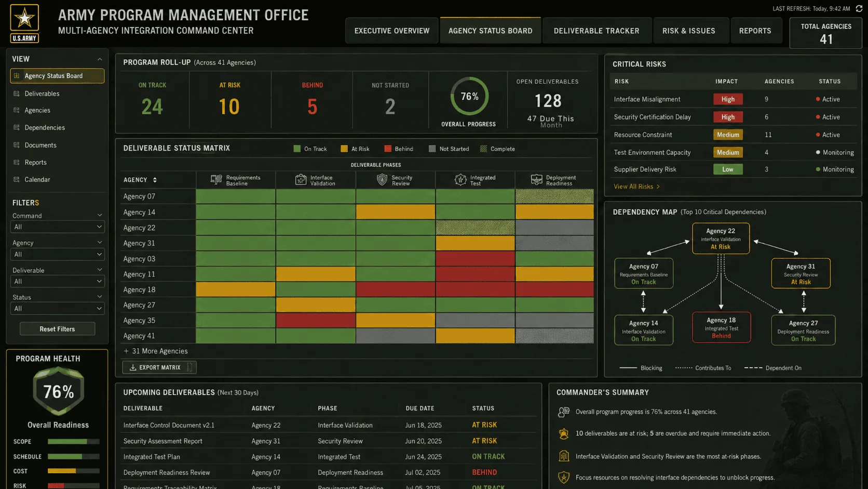Open the Status filter dropdown
The image size is (868, 489).
point(57,309)
